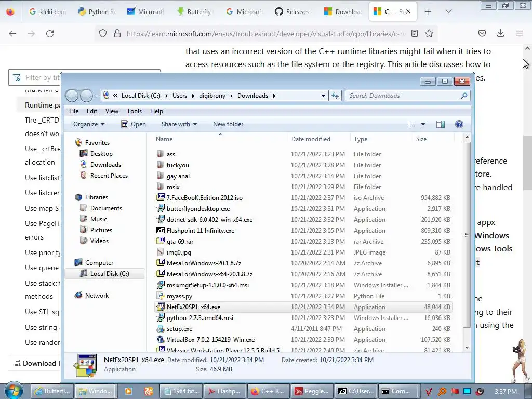Open the Documents library

pyautogui.click(x=101, y=208)
